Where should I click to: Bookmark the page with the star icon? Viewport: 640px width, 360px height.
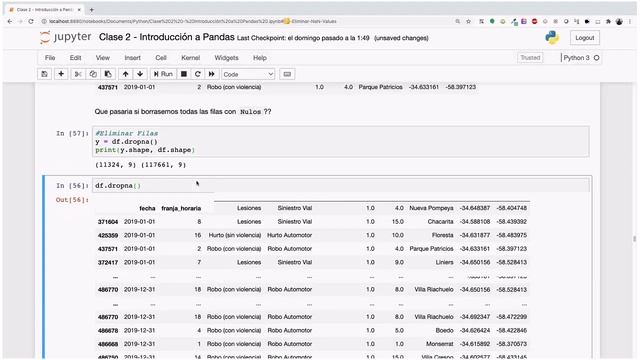click(x=469, y=21)
